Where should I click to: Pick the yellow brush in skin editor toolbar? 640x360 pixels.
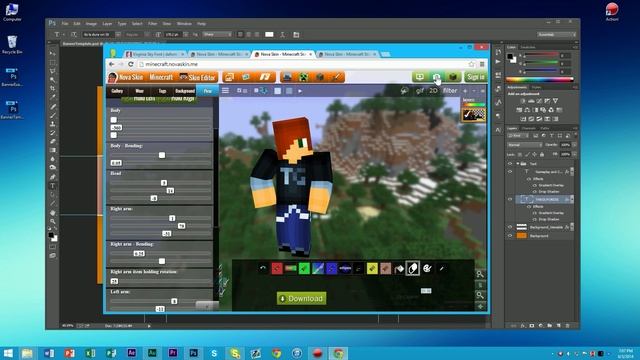(x=372, y=268)
